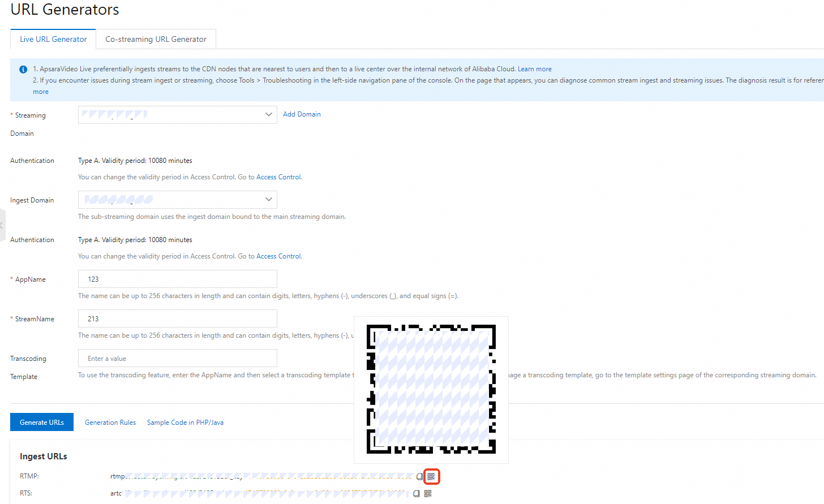Focus the AppName input field
Viewport: 824px width, 504px height.
point(178,279)
